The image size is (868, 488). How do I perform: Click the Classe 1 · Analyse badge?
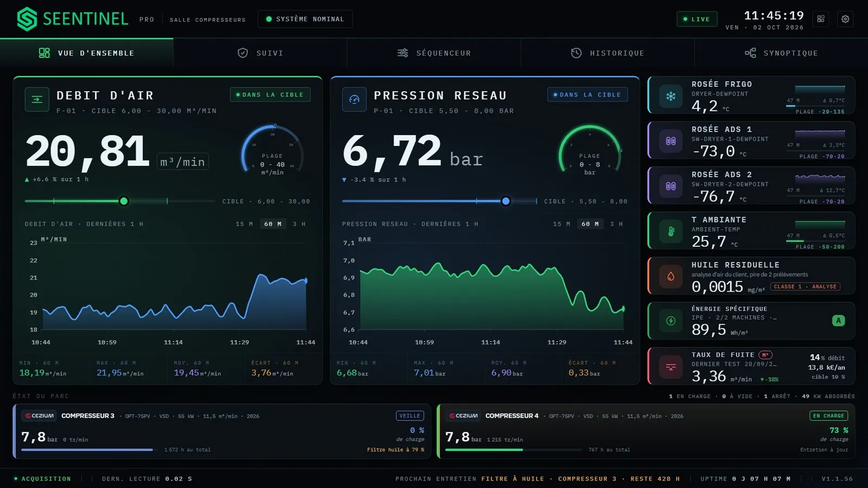[805, 286]
